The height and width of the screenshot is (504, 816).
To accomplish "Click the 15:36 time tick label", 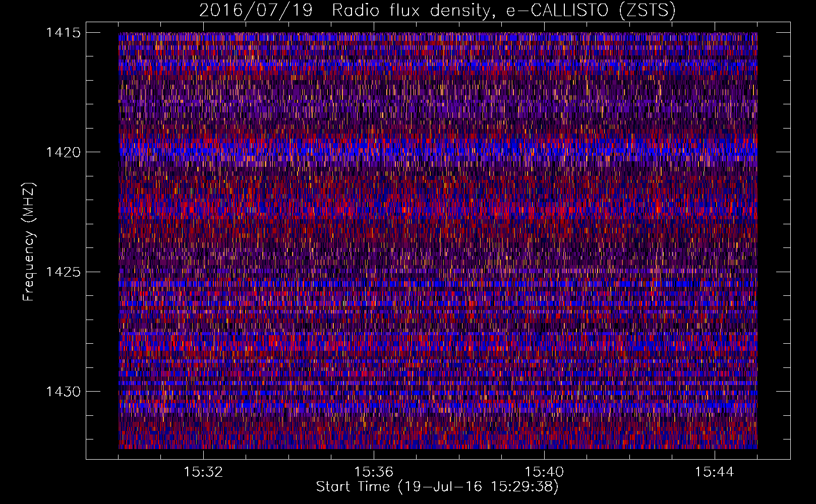I will tap(374, 472).
